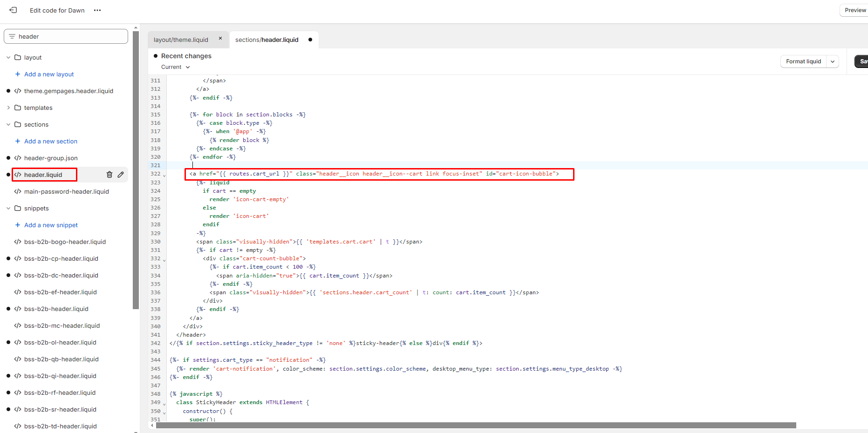This screenshot has height=433, width=868.
Task: Delete header.liquid with the trash icon
Action: [109, 175]
